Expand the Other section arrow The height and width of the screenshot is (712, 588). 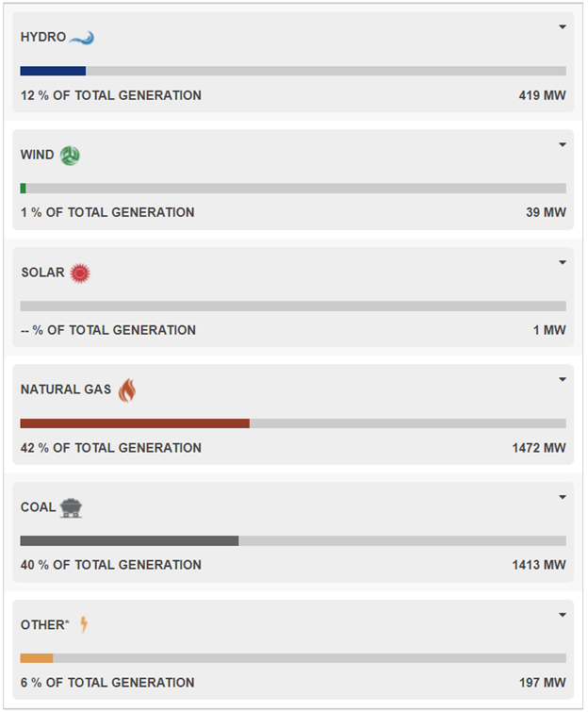[563, 615]
